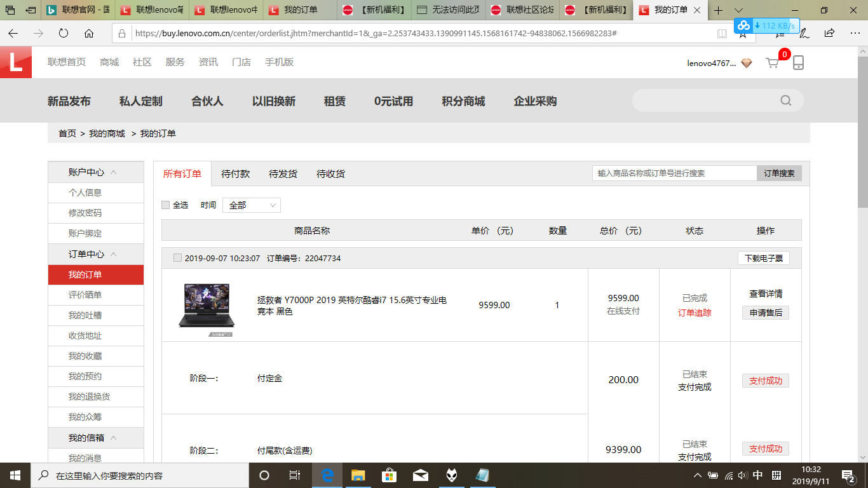Click the mobile phone icon in header

tap(799, 62)
